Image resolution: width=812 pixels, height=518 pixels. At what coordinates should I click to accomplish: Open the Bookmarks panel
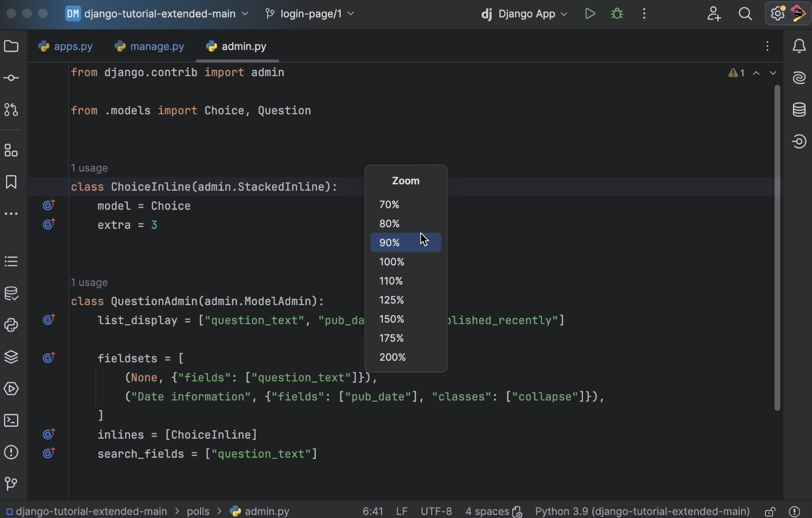pyautogui.click(x=11, y=182)
